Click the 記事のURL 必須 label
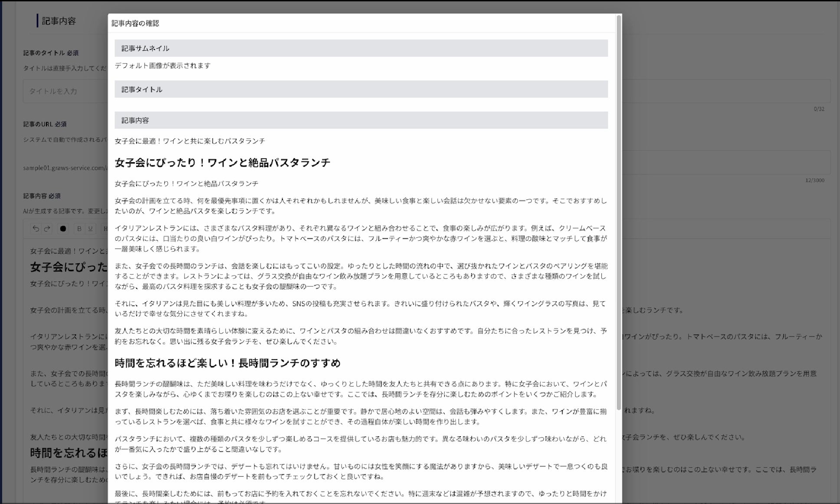 click(x=45, y=124)
